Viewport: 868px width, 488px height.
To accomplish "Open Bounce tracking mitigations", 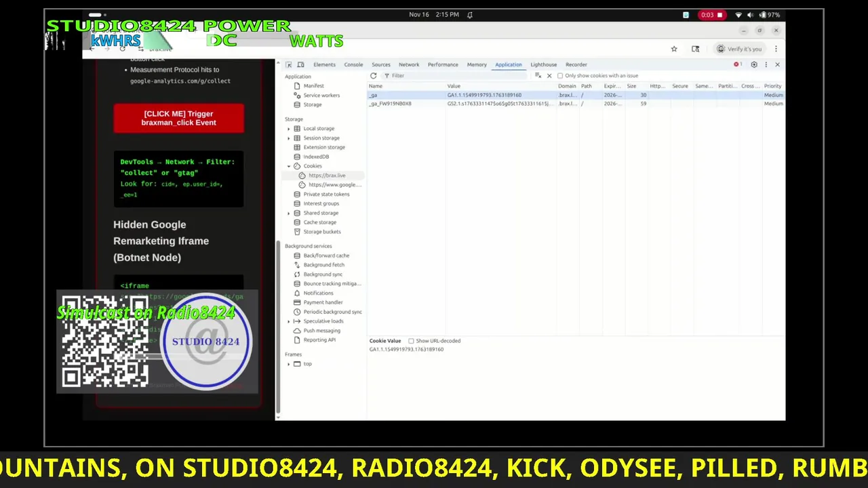I will (332, 284).
